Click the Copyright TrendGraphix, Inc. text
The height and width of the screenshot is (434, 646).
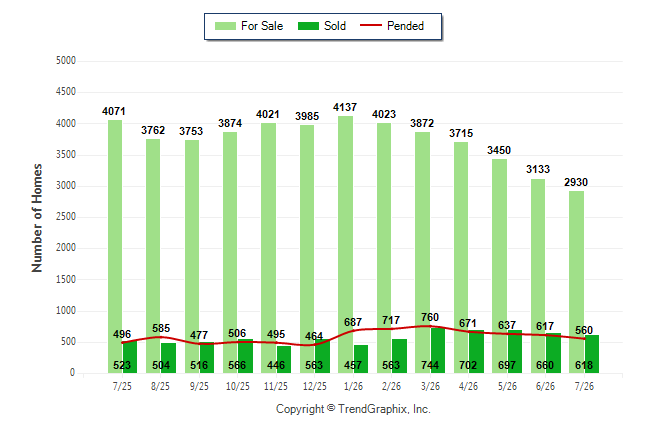tap(353, 409)
